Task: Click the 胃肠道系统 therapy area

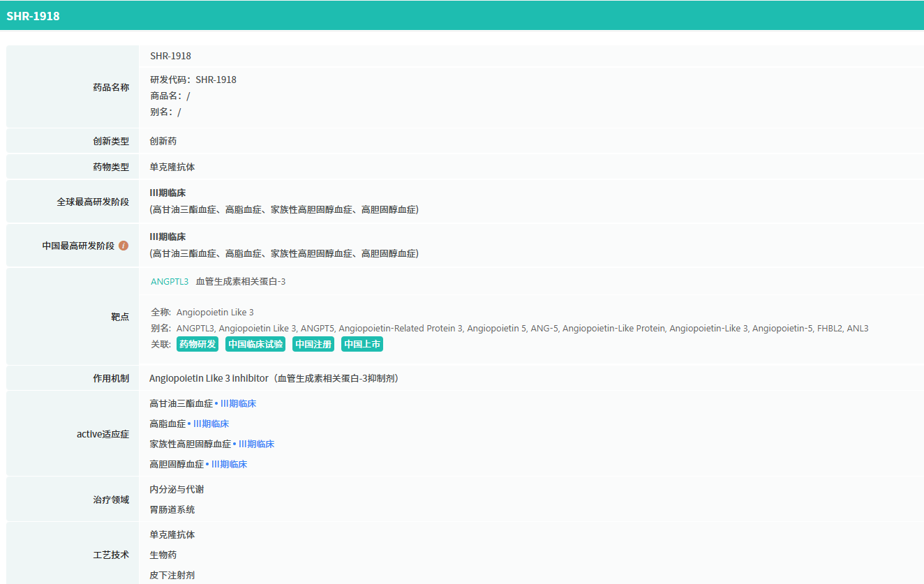Action: coord(172,509)
